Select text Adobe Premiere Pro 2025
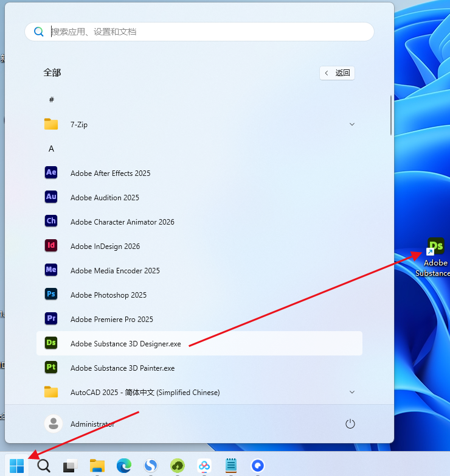The image size is (450, 476). pyautogui.click(x=112, y=320)
